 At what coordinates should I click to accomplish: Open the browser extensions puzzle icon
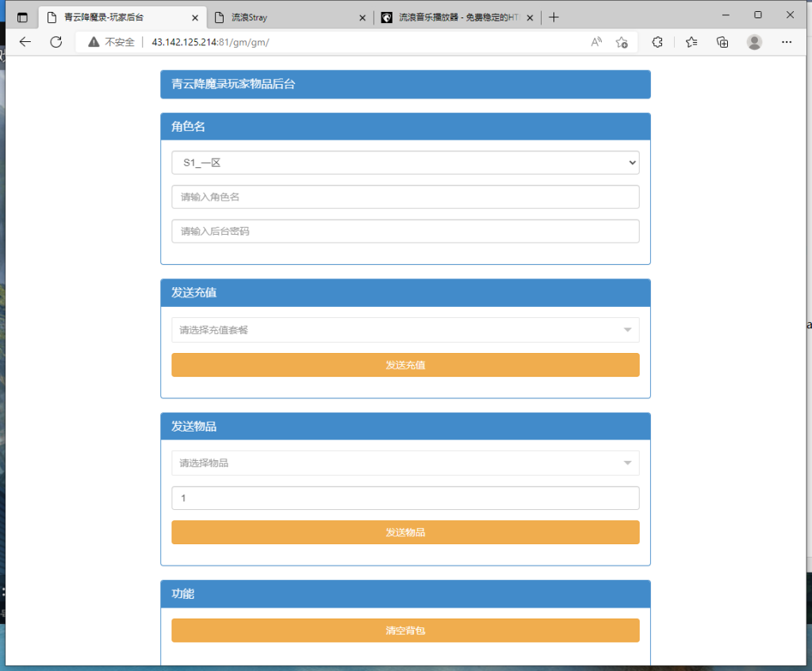(x=657, y=42)
